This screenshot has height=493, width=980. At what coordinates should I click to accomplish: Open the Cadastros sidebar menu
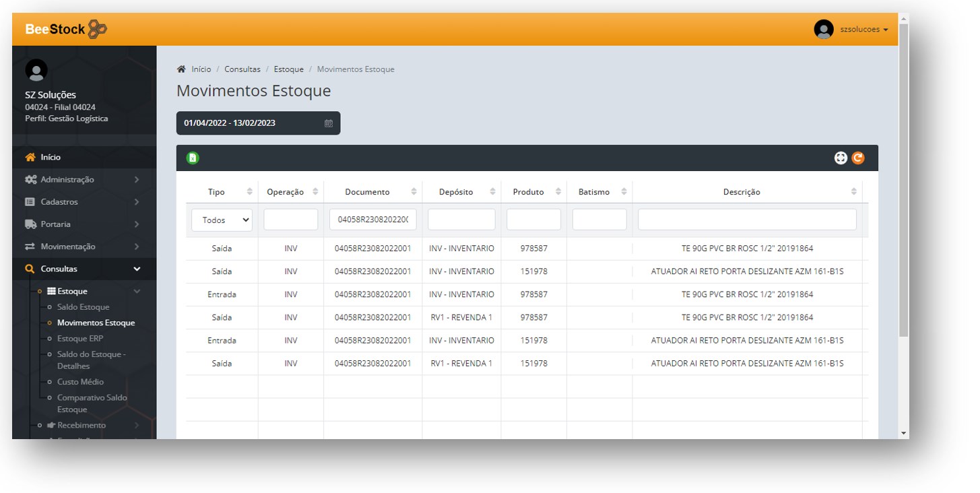coord(84,202)
